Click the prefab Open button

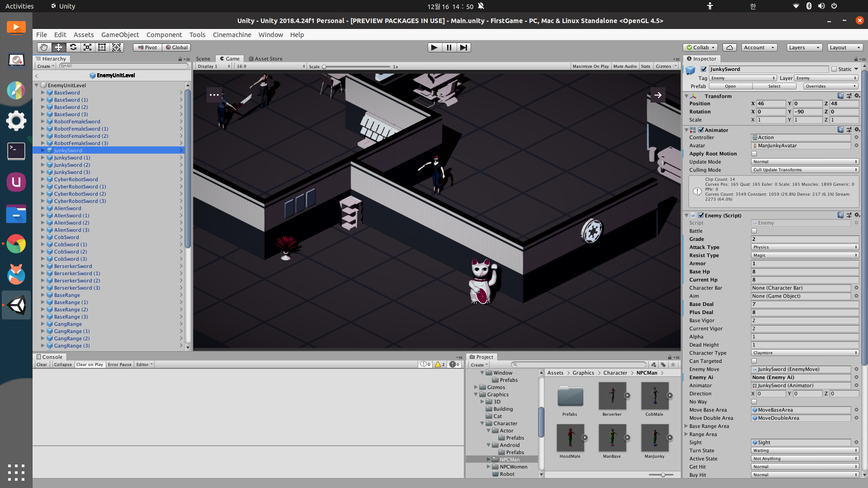pyautogui.click(x=730, y=86)
